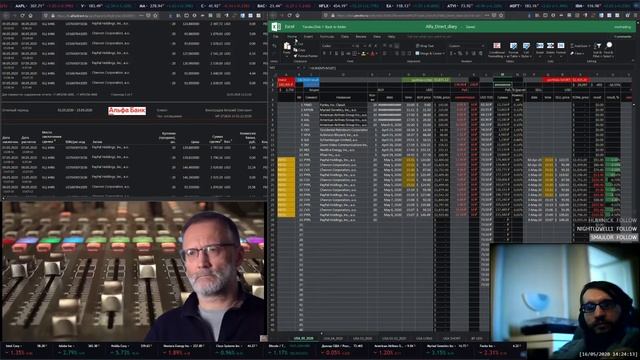Select the USA 03_2020 sheet tab
Viewport: 640px width, 360px height.
(x=362, y=338)
